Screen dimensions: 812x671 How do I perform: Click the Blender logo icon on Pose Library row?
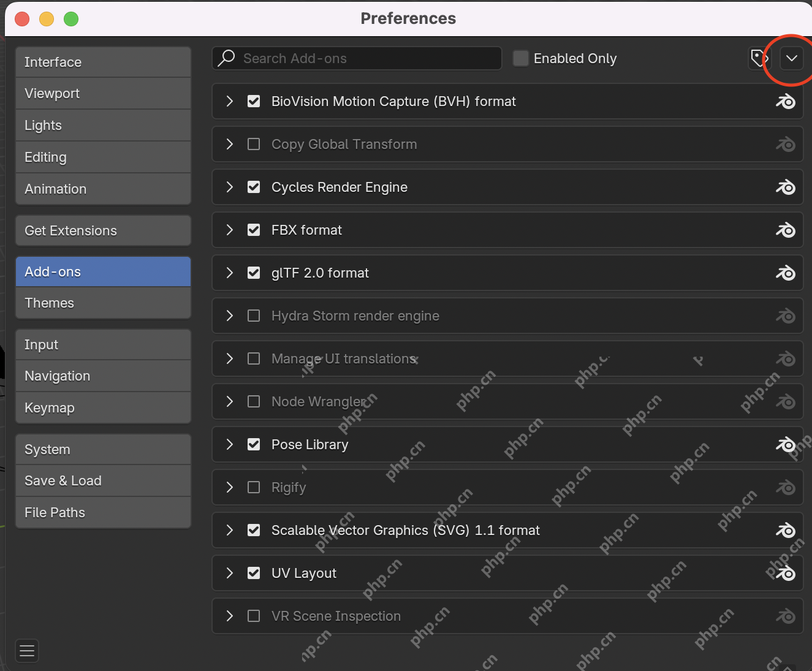pyautogui.click(x=786, y=444)
